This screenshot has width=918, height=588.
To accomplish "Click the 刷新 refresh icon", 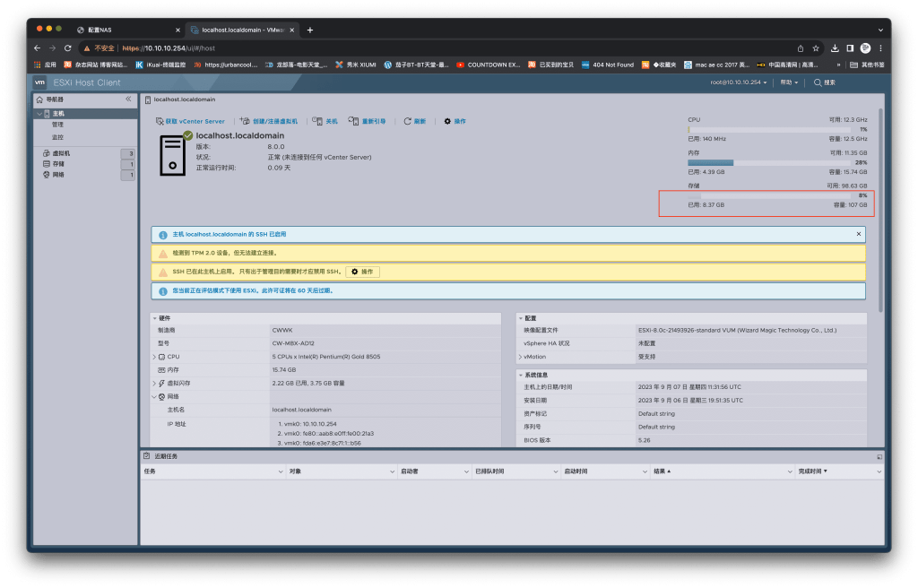I will coord(408,121).
